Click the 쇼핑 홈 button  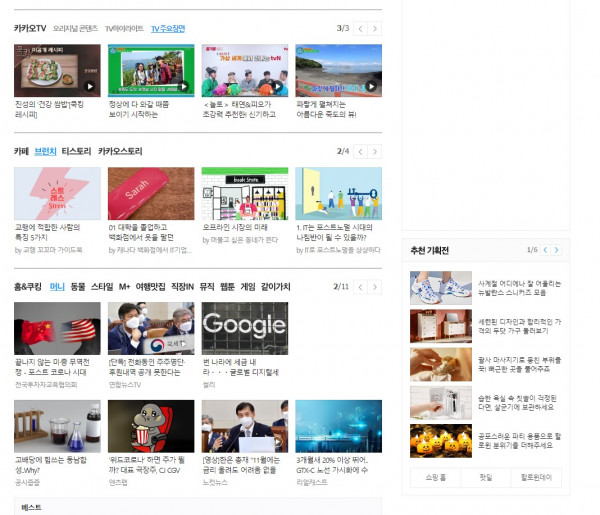(435, 478)
